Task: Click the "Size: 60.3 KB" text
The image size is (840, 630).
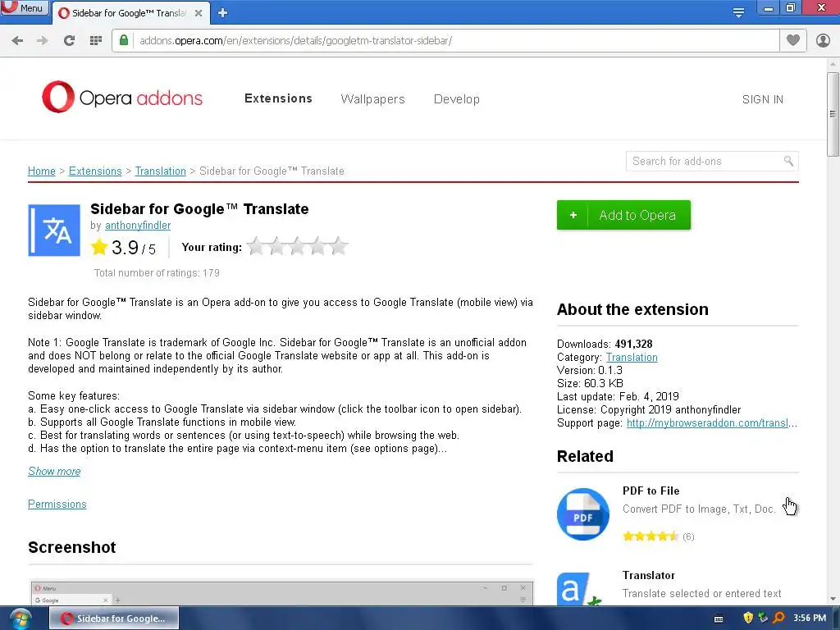Action: [590, 384]
